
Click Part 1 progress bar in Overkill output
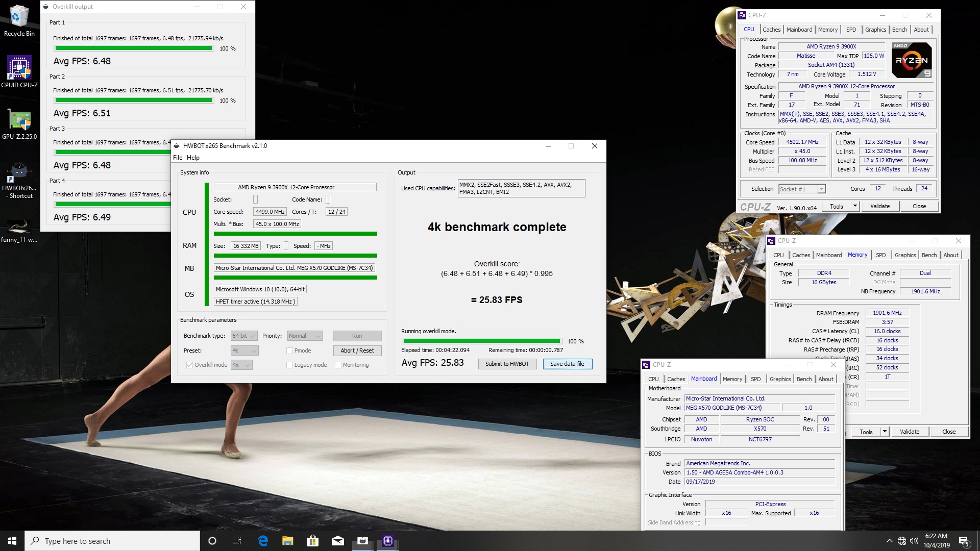(134, 48)
